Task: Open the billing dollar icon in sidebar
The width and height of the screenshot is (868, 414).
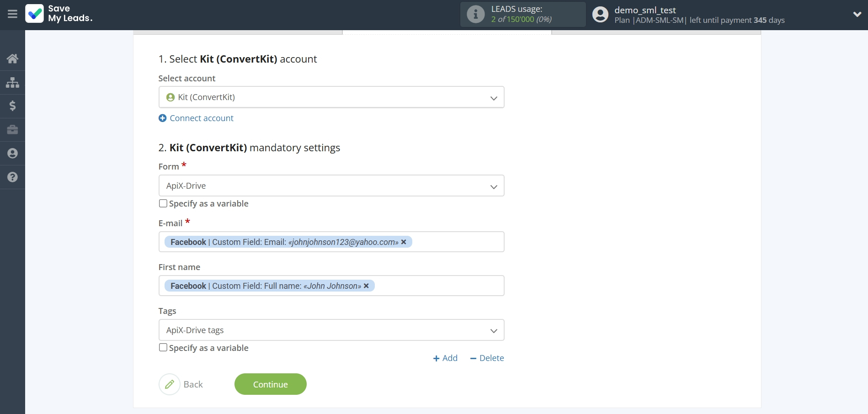Action: coord(12,106)
